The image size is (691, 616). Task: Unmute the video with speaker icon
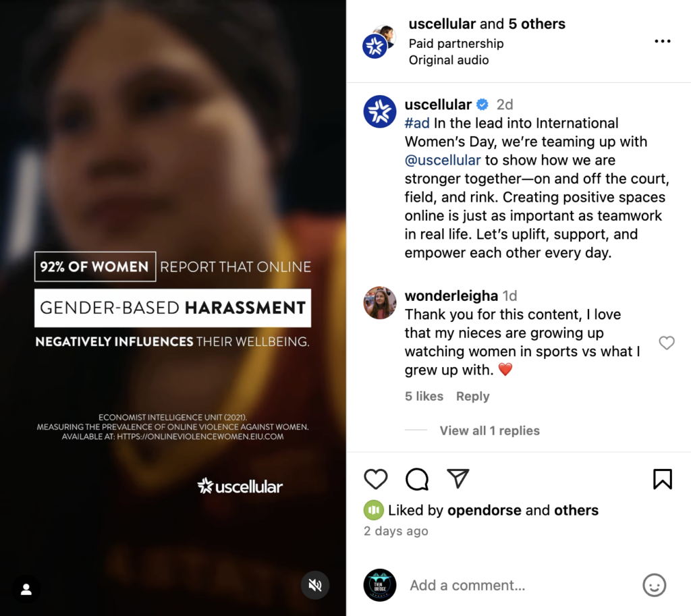pos(314,585)
